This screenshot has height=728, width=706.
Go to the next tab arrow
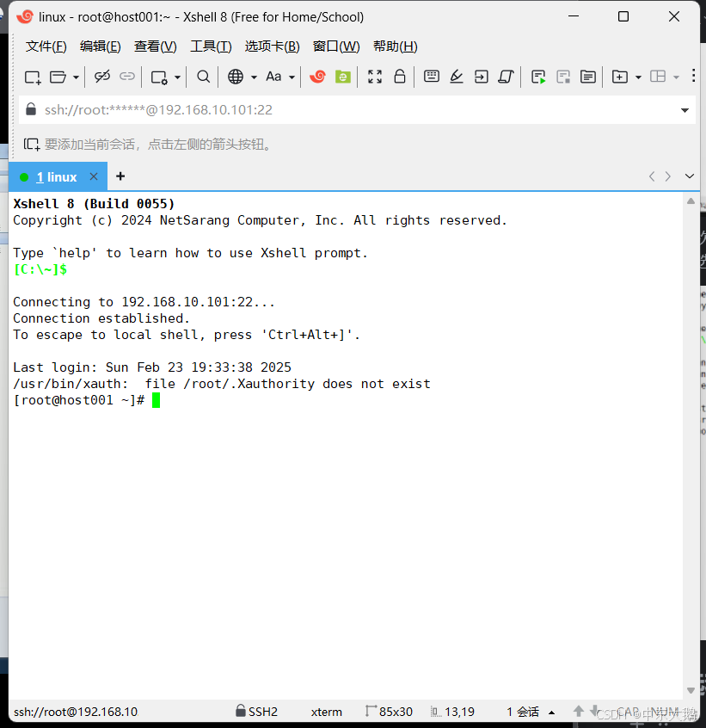click(668, 176)
